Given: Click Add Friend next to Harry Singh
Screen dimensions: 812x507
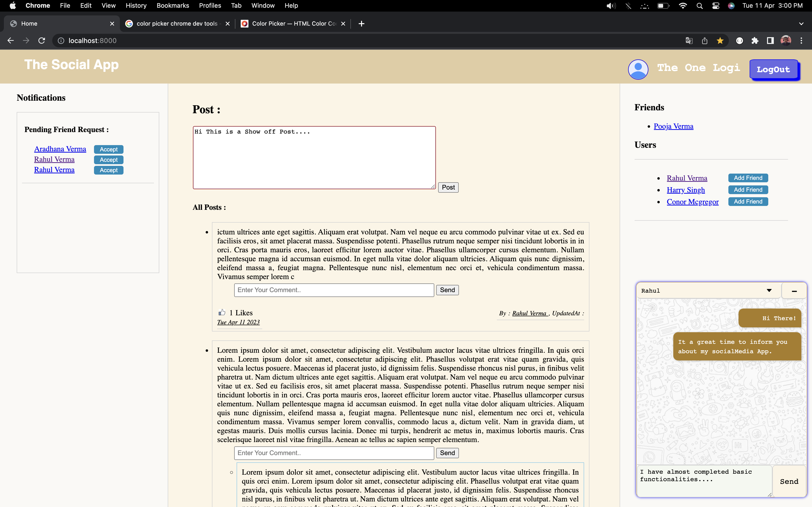Looking at the screenshot, I should (x=748, y=190).
